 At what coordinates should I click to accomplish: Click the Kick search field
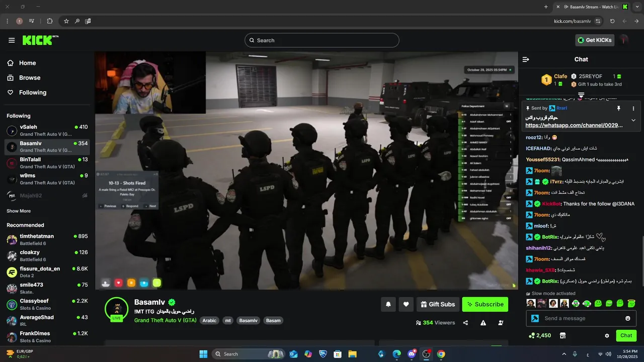[322, 40]
